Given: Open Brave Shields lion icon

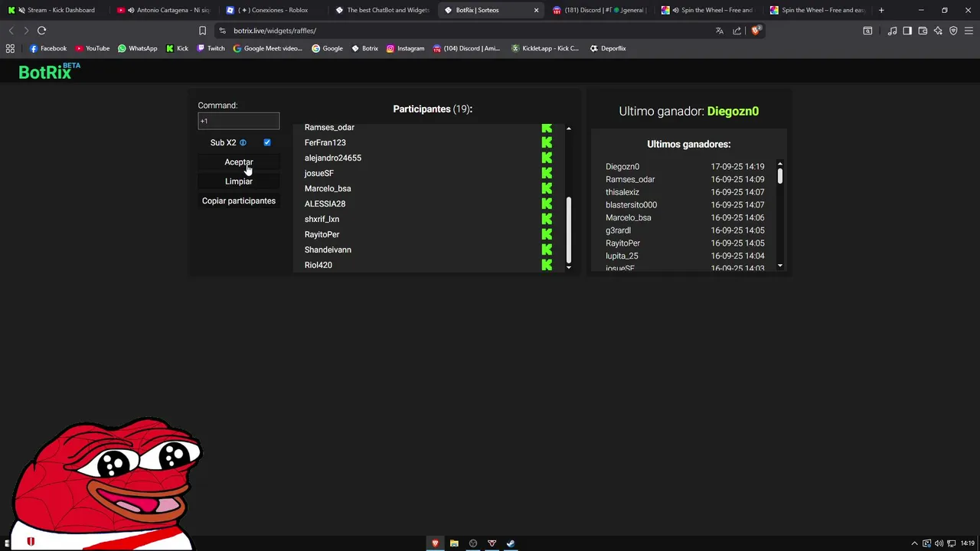Looking at the screenshot, I should pyautogui.click(x=756, y=31).
